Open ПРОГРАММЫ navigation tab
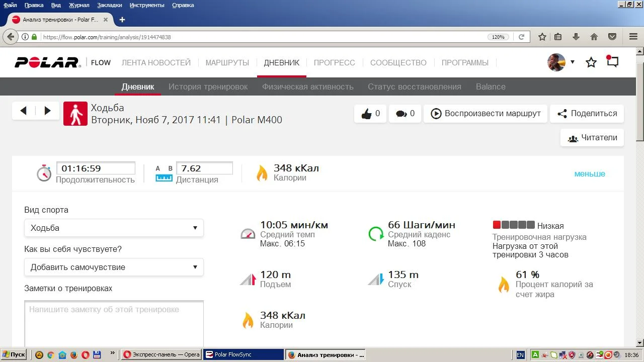Screen dimensions: 644x362 coord(465,63)
